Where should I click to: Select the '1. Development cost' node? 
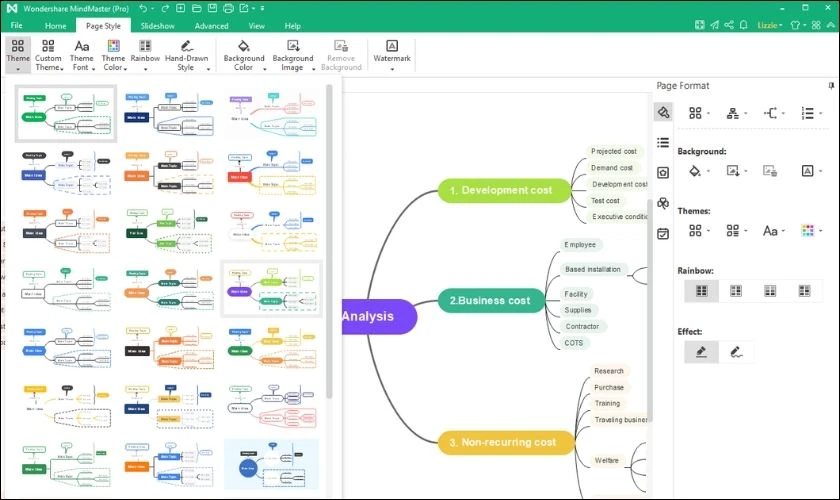click(x=504, y=190)
